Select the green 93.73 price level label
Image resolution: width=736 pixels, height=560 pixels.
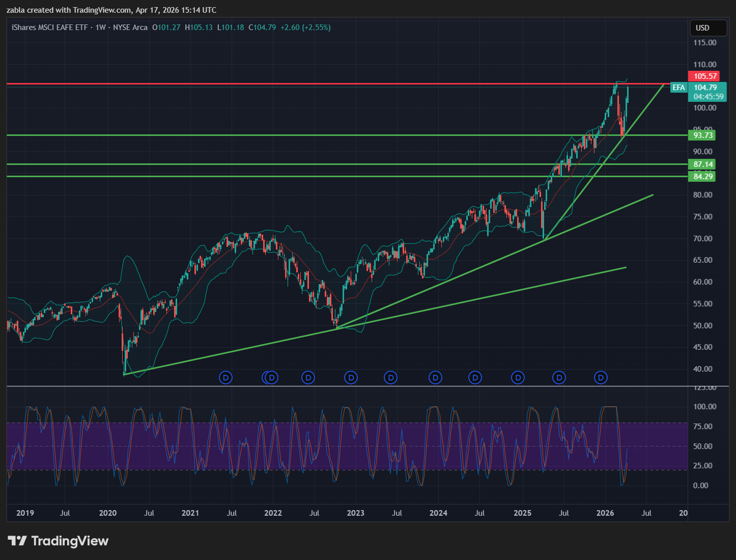[x=702, y=135]
